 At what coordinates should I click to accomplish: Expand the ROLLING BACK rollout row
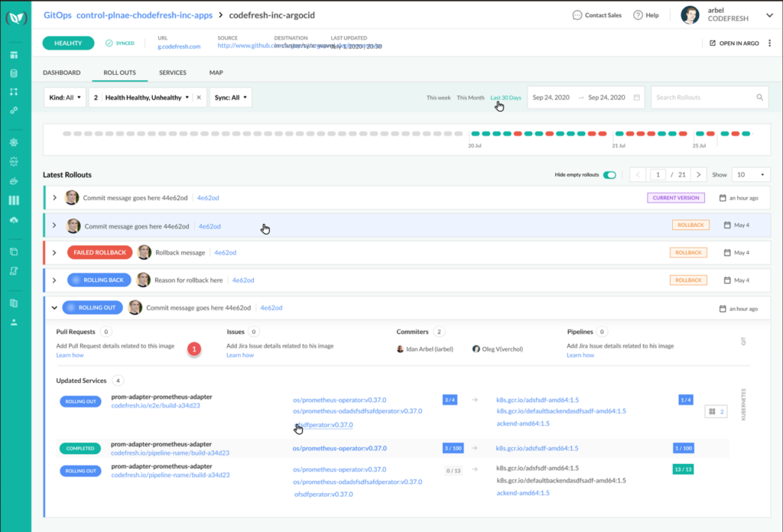click(x=54, y=280)
